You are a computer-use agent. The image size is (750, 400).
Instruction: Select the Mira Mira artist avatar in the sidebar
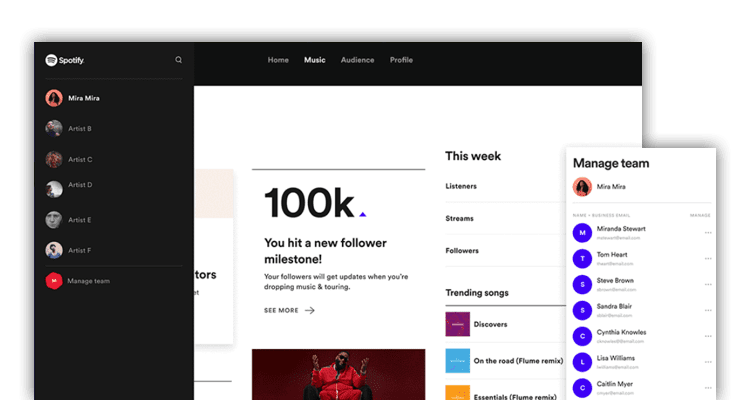[x=54, y=98]
